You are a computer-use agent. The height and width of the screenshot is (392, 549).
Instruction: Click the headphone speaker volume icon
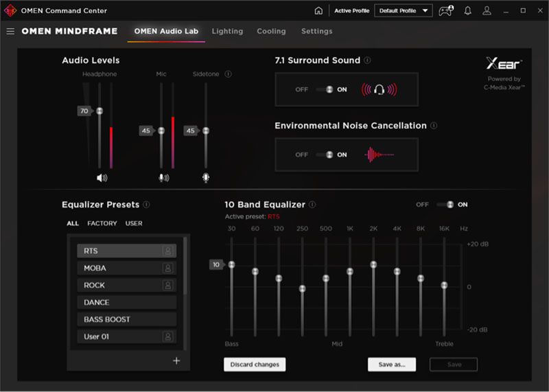click(102, 178)
